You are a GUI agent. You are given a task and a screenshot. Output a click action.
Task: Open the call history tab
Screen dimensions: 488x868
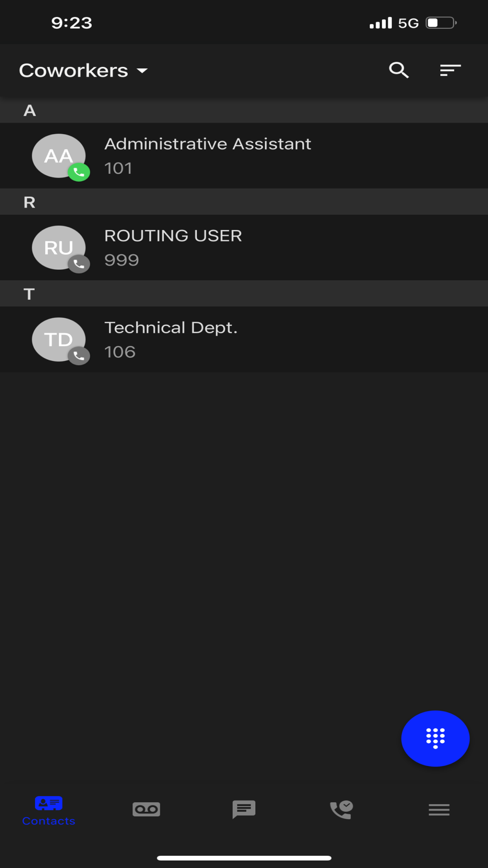342,809
